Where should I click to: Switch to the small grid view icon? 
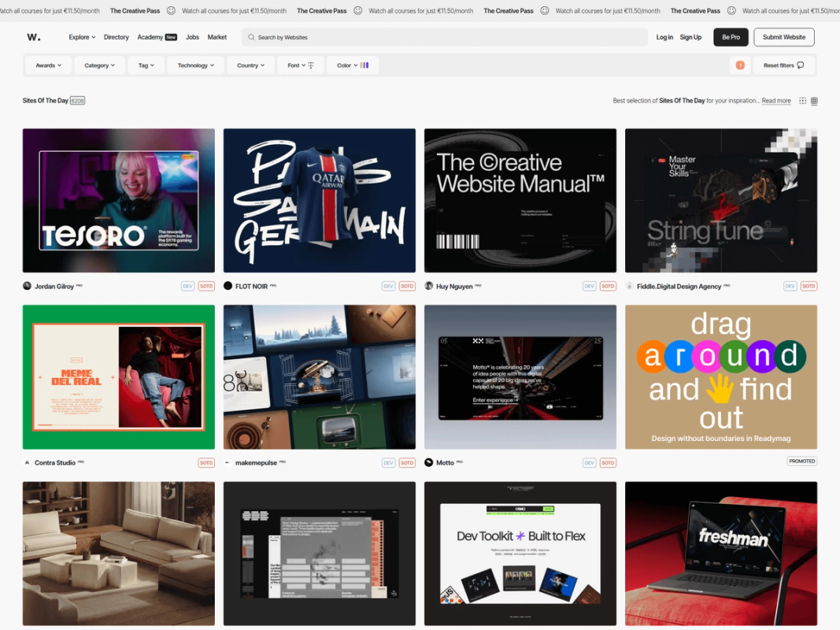click(x=802, y=101)
